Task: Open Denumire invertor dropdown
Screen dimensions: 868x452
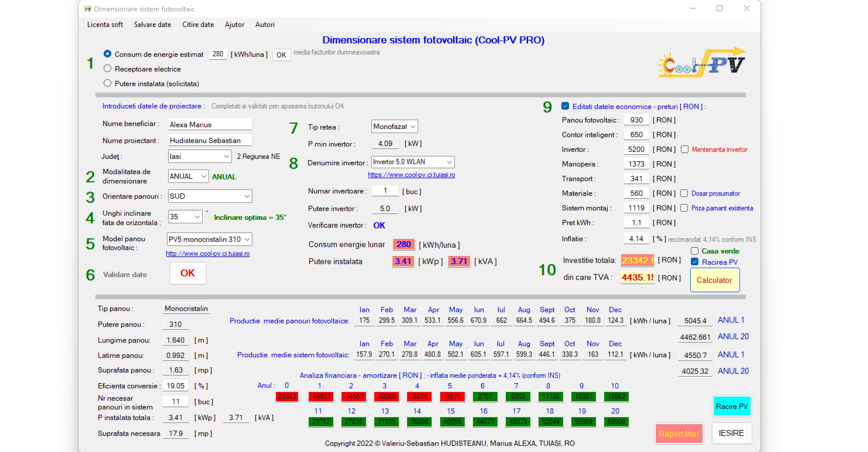Action: pos(413,162)
